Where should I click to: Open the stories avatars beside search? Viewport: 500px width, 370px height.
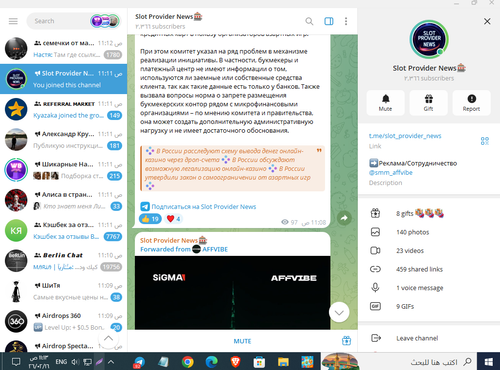(x=105, y=21)
